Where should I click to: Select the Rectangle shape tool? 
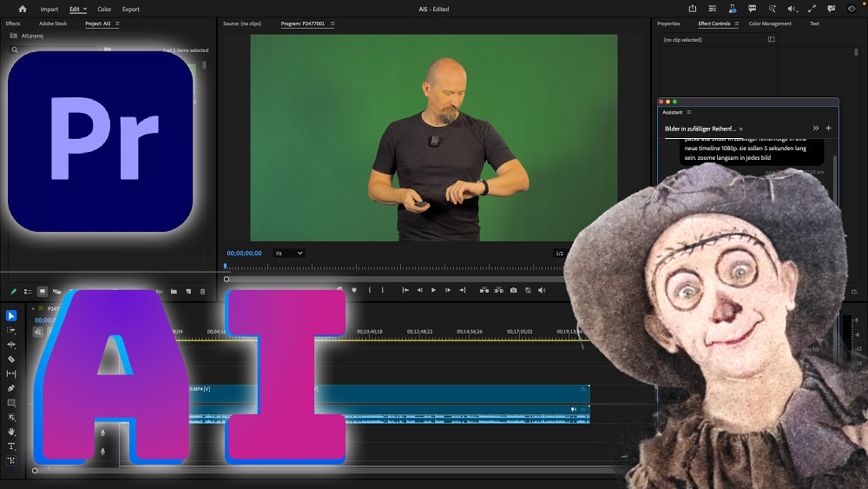coord(11,403)
